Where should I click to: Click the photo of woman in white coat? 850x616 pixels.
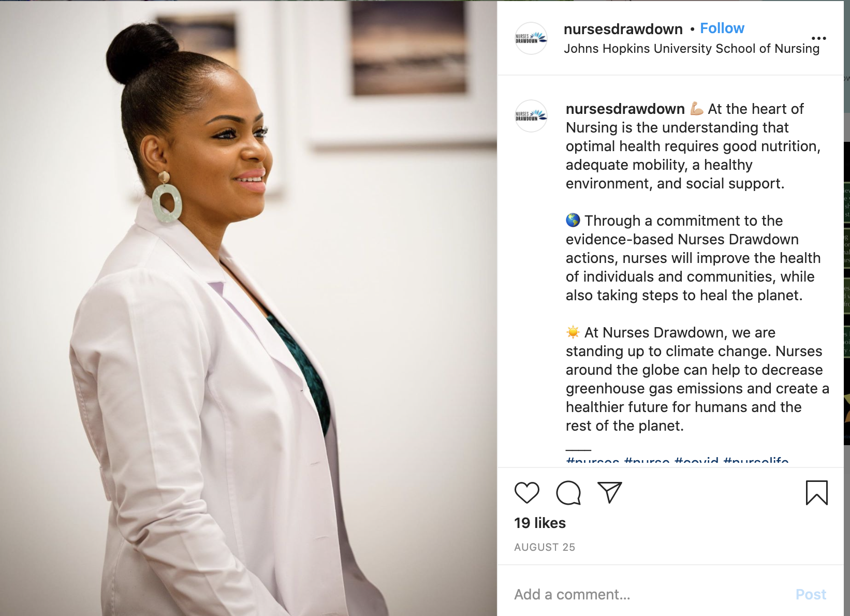point(248,309)
